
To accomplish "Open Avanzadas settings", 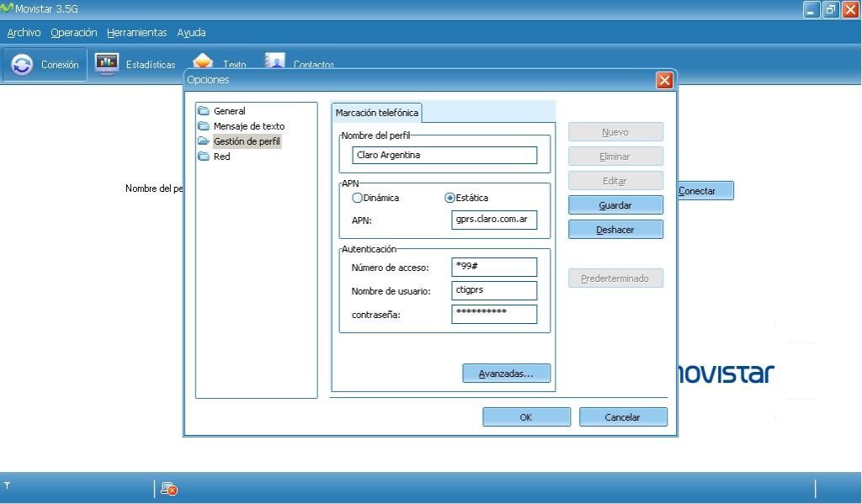I will pyautogui.click(x=506, y=374).
